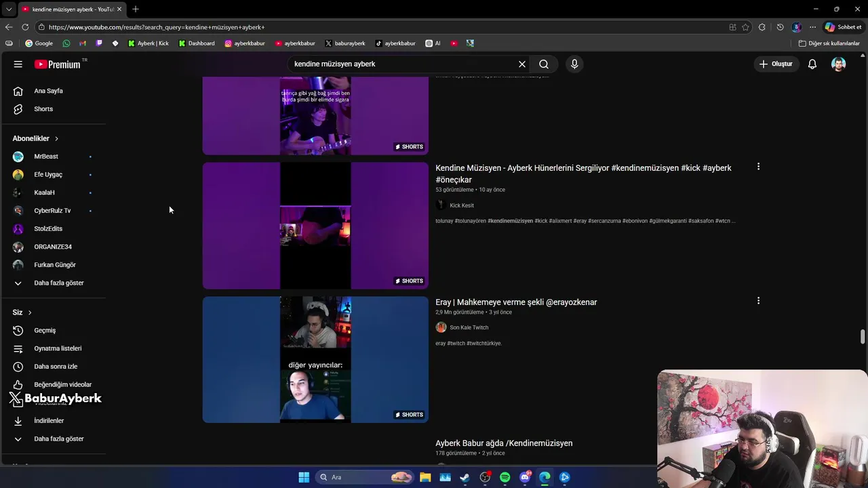Open Furkan Güngör subscription channel
Screen dimensions: 868x488
pos(54,265)
